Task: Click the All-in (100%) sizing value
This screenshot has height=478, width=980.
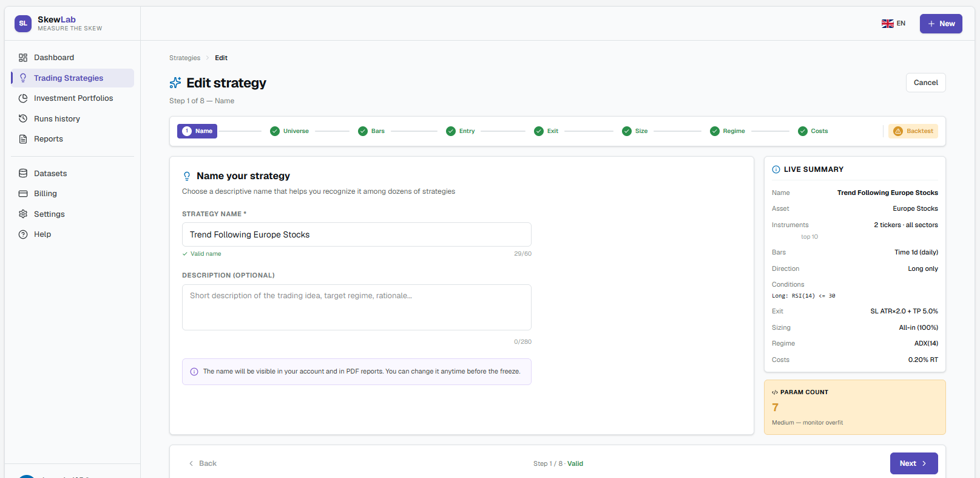Action: pos(918,328)
